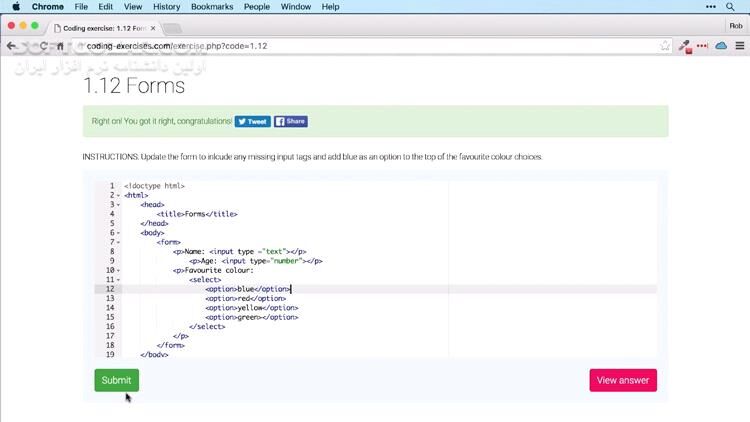Fold the form block on line 7

(118, 242)
